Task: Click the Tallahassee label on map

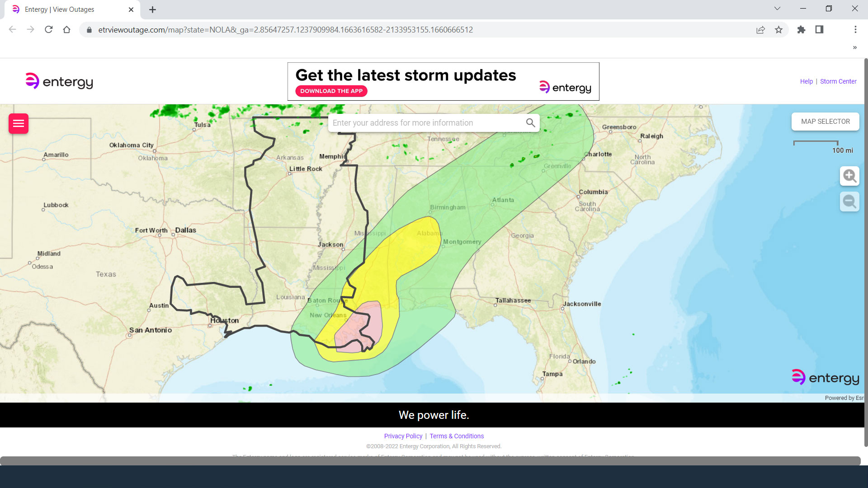Action: pos(513,300)
